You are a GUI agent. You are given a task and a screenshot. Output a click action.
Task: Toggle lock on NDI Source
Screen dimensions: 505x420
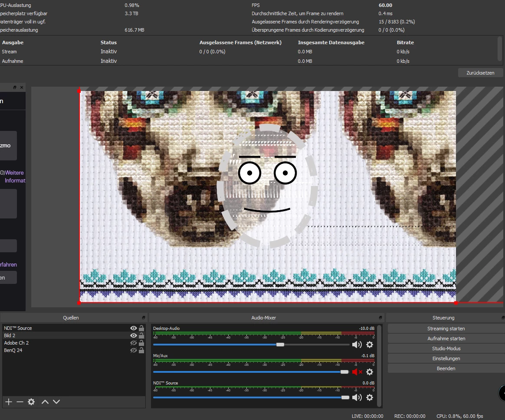[141, 328]
